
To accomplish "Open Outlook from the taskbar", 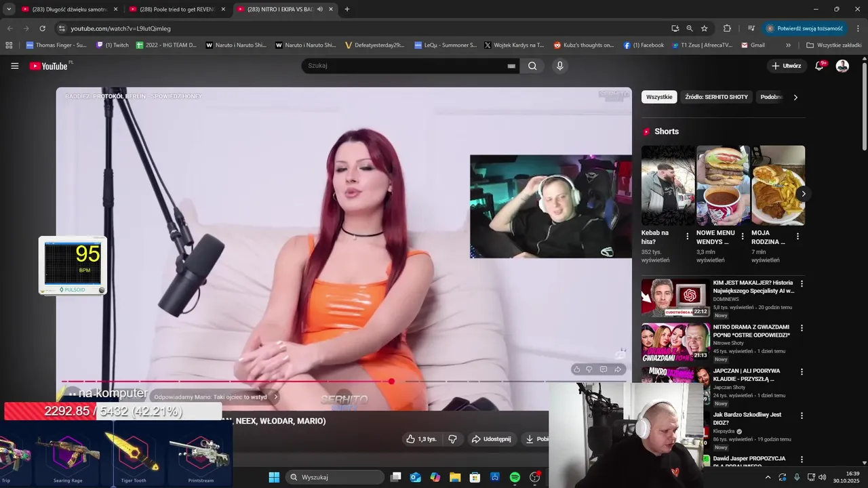I will 415,477.
